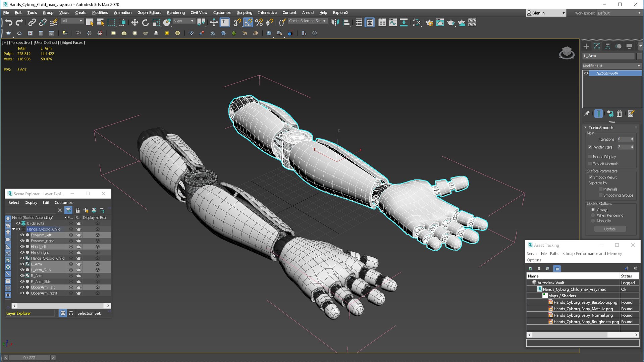The height and width of the screenshot is (362, 644).
Task: Toggle Render Iters checkbox
Action: pos(590,147)
